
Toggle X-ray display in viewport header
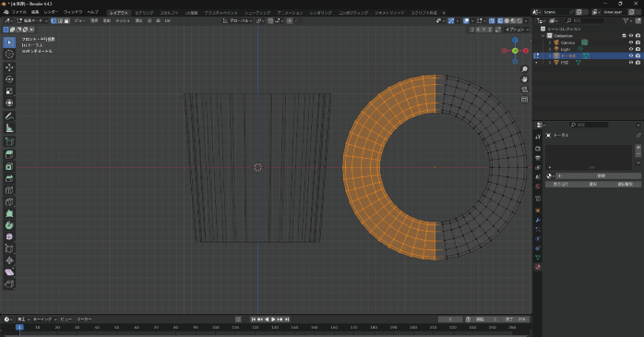coord(492,20)
